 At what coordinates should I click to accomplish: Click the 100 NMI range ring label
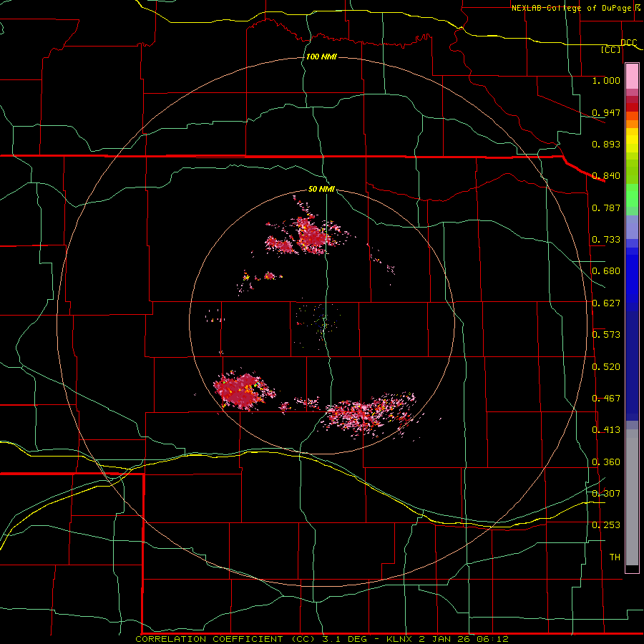coord(321,57)
